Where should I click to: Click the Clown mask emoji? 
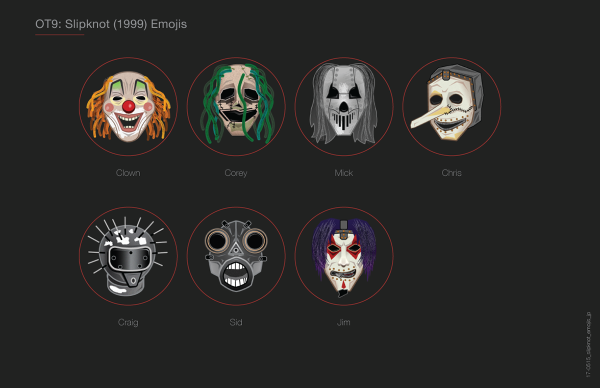click(x=128, y=106)
